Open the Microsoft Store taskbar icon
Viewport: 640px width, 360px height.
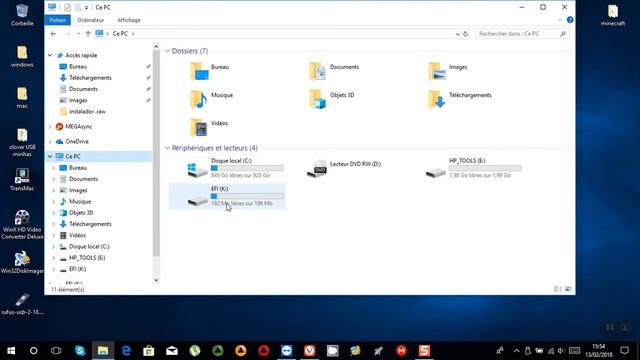point(149,351)
